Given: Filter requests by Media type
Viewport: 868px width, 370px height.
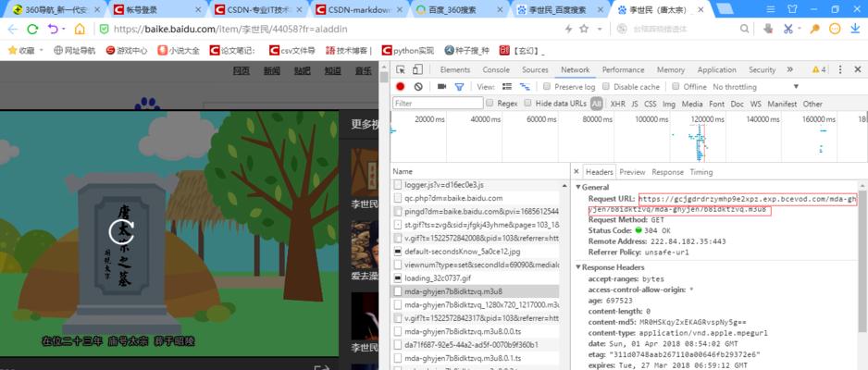Looking at the screenshot, I should pos(692,104).
